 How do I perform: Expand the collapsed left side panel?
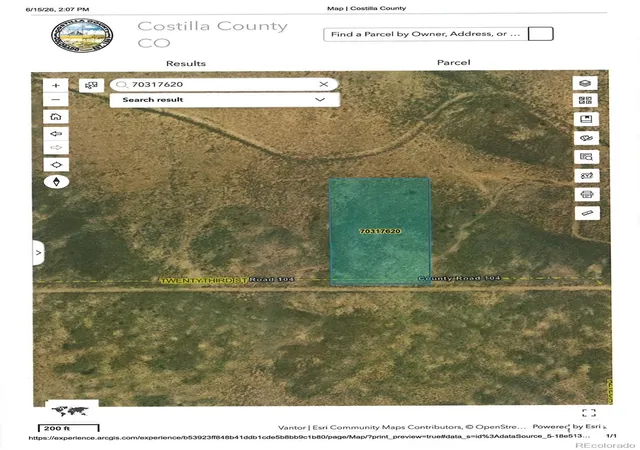tap(38, 253)
